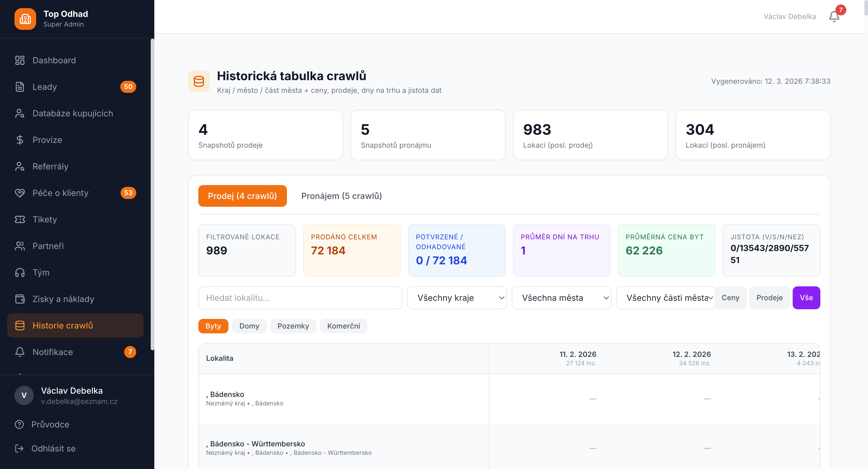Click the Prodeje view button
Screen dimensions: 868x469
click(x=769, y=298)
